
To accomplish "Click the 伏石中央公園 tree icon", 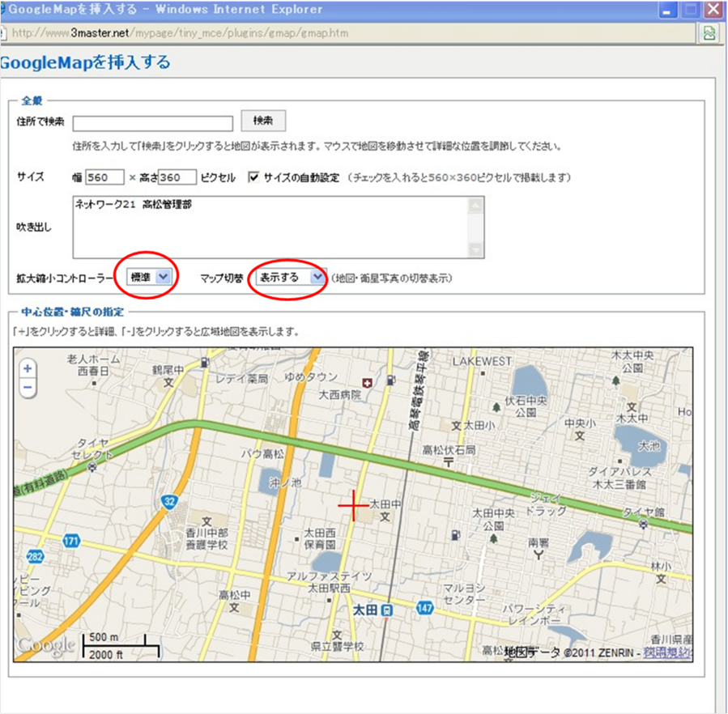I will pyautogui.click(x=496, y=407).
